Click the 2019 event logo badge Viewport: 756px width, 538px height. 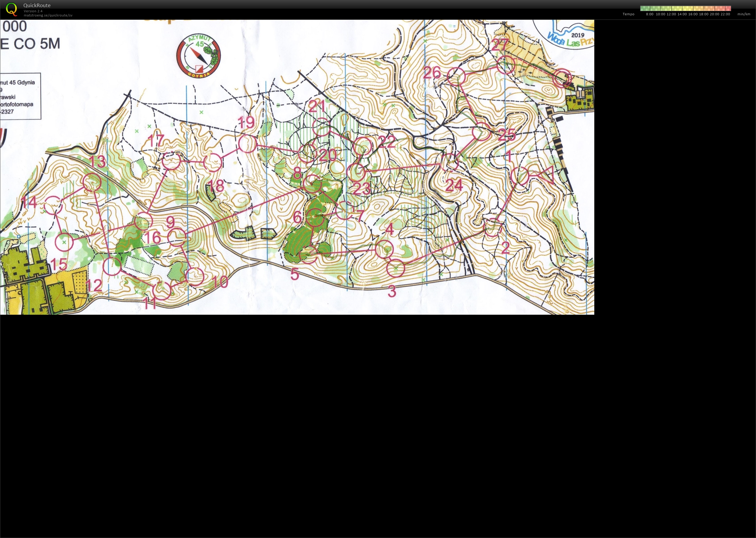565,34
